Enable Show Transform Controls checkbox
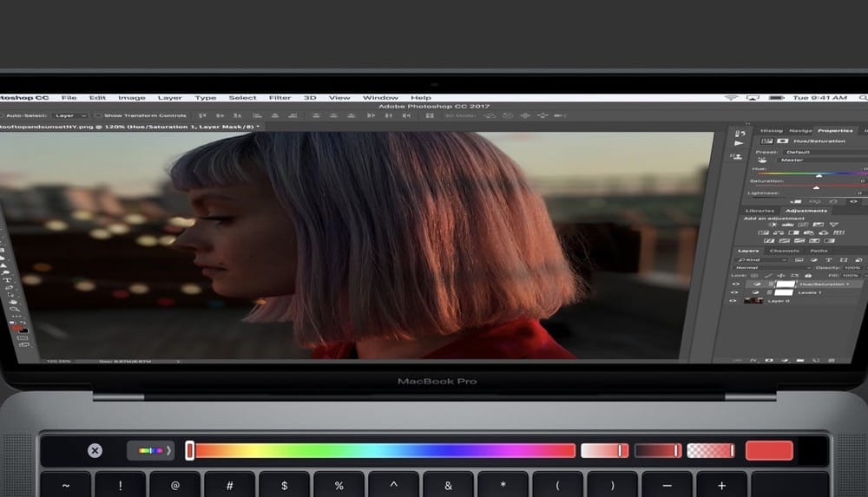This screenshot has height=497, width=868. (98, 115)
